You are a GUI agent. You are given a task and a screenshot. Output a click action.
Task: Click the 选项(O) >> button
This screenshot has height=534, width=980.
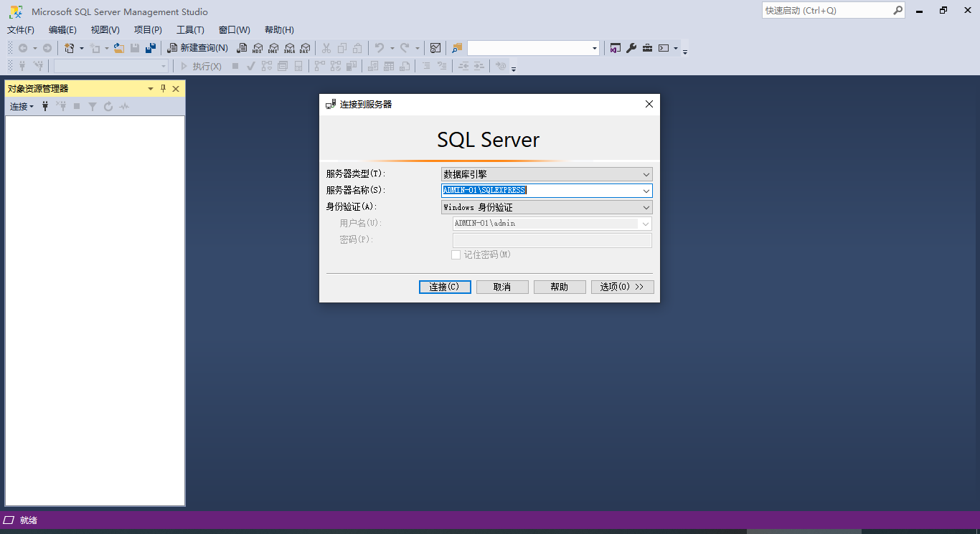pos(621,286)
